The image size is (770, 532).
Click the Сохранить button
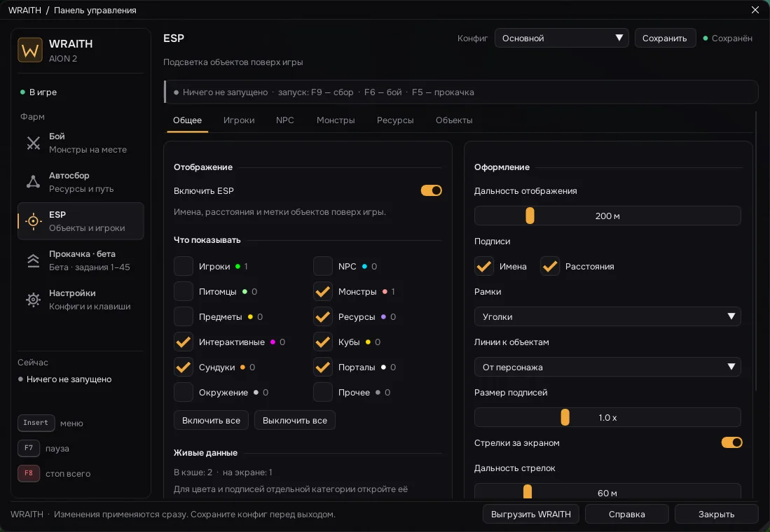pyautogui.click(x=665, y=38)
